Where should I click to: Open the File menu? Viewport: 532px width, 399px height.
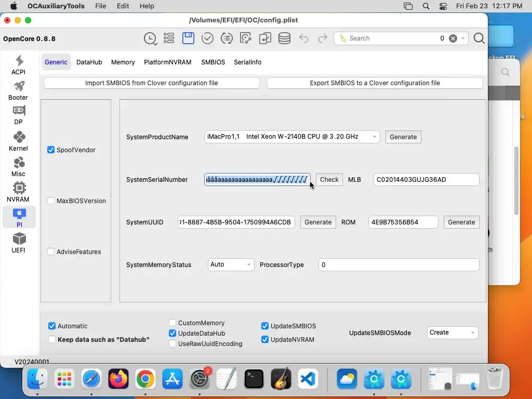point(100,6)
